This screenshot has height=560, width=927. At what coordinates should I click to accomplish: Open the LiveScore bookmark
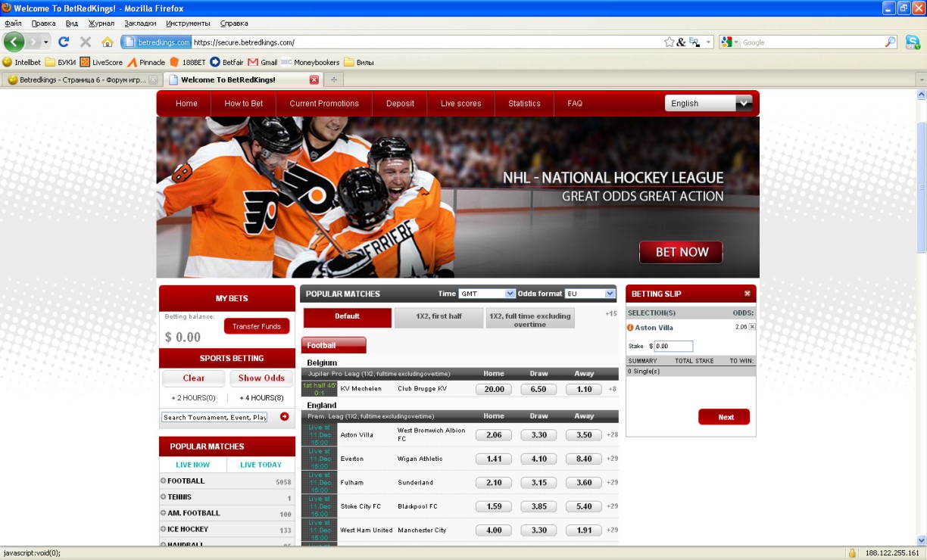tap(101, 62)
